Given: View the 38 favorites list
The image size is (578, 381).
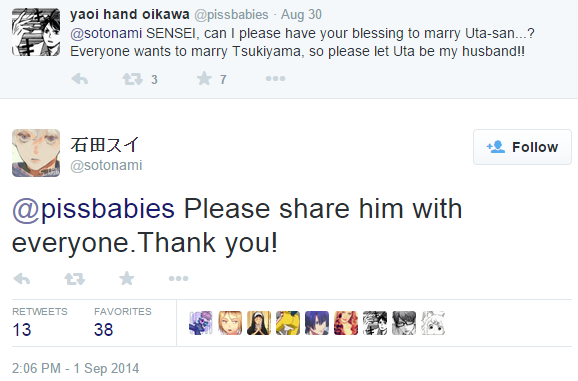Looking at the screenshot, I should point(122,322).
